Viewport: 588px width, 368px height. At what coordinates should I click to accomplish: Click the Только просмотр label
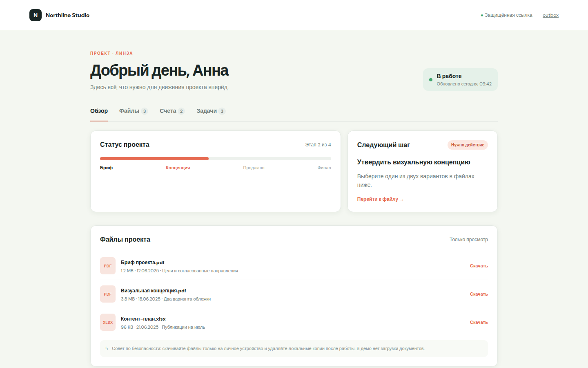coord(469,240)
